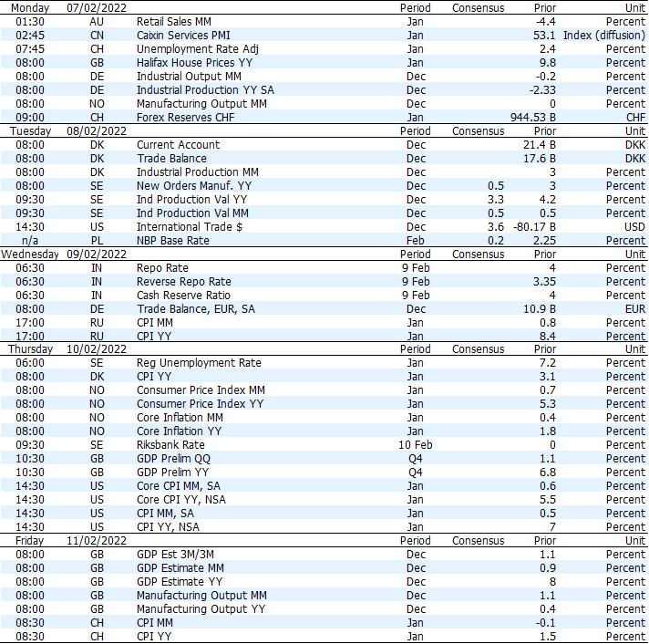Click 'GDP Prelim QQ' entry
The height and width of the screenshot is (644, 649).
coord(173,458)
